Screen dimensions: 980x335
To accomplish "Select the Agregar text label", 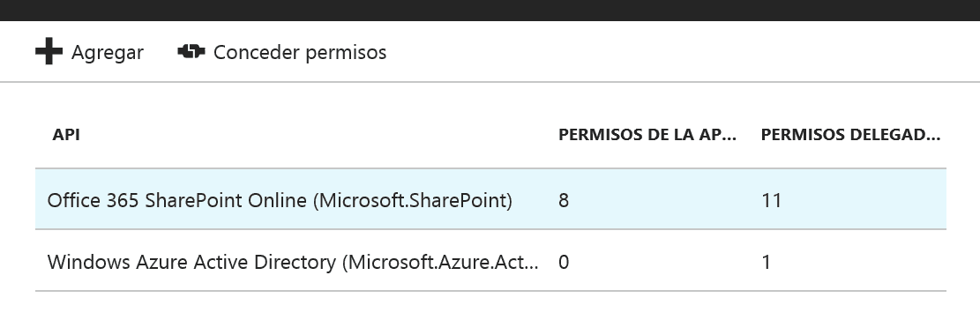I will click(108, 53).
